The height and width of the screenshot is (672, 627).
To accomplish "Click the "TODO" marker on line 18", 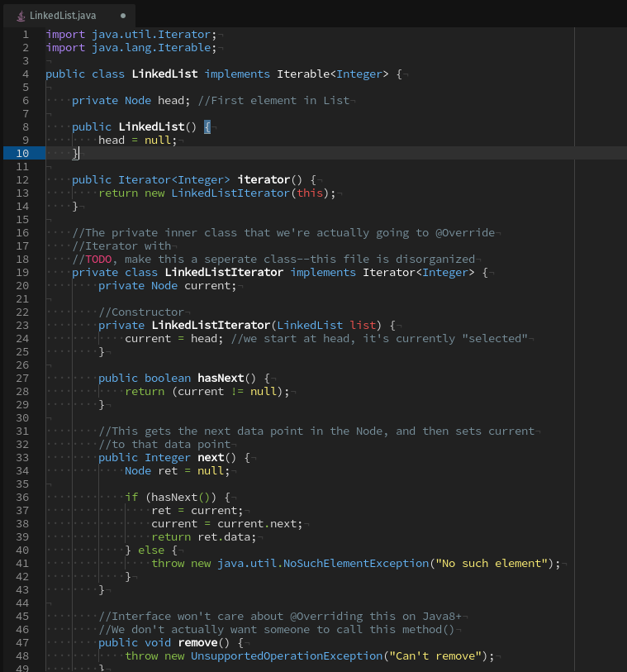I will click(x=98, y=260).
